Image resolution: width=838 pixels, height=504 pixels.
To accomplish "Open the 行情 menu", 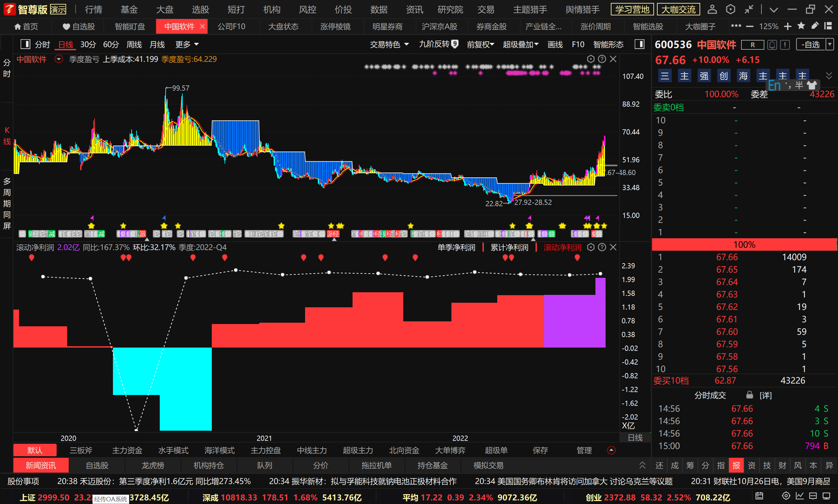I will click(93, 9).
